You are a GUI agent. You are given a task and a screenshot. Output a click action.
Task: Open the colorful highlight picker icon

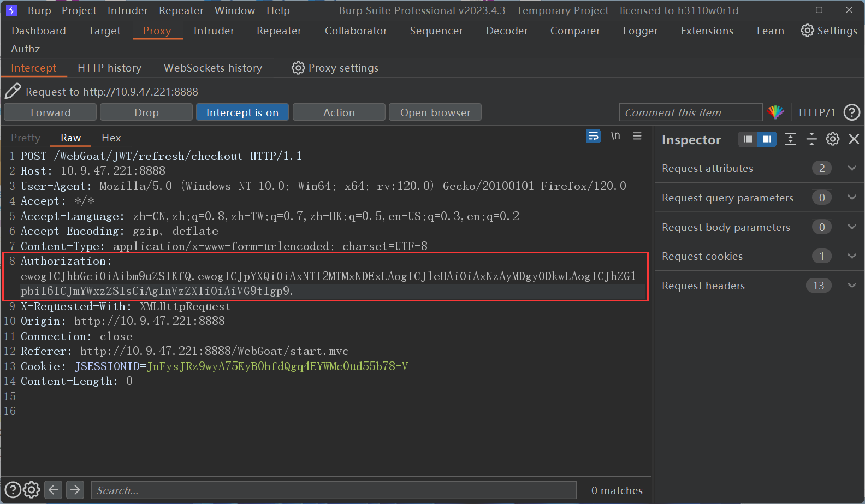775,112
